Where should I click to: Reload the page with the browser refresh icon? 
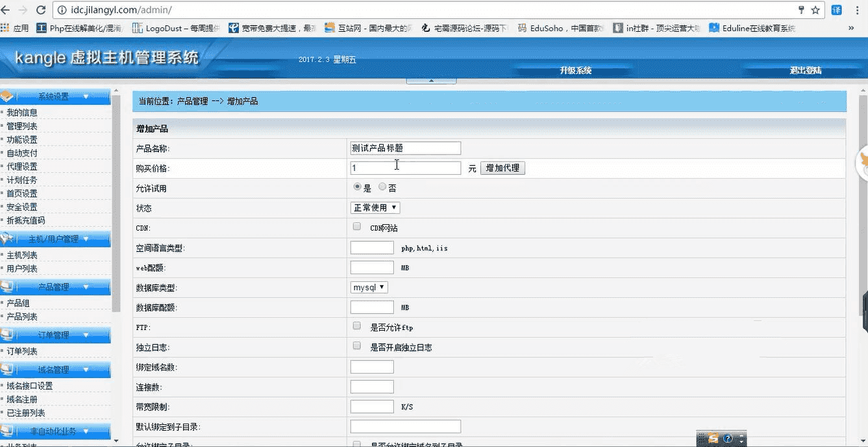[x=41, y=10]
